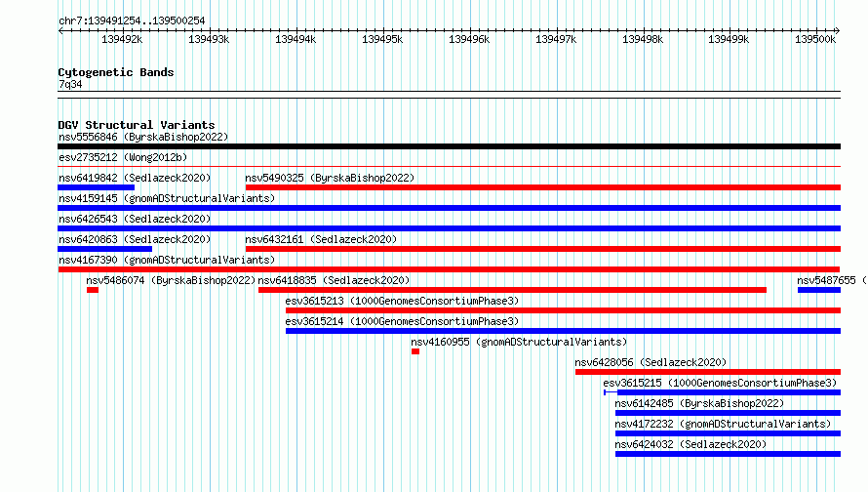The image size is (868, 492).
Task: Click nsv5490325 (ByrskaBishop2022) label
Action: (x=330, y=178)
